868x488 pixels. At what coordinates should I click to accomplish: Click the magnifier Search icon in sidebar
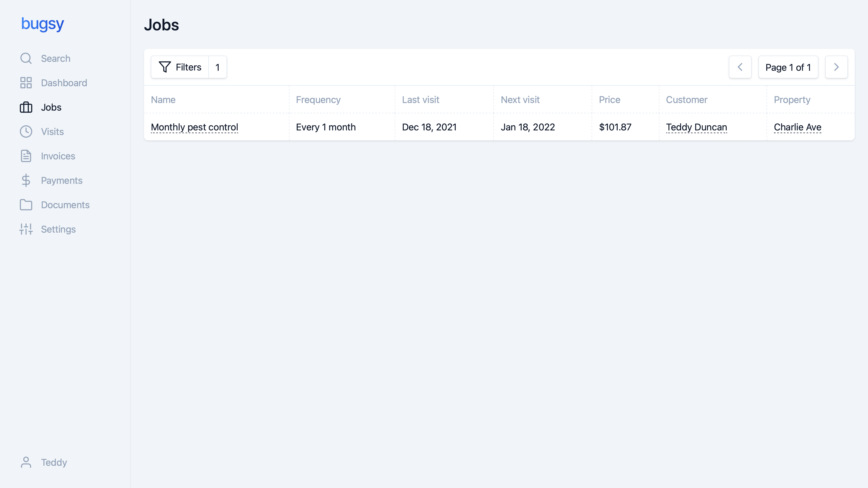[x=26, y=58]
